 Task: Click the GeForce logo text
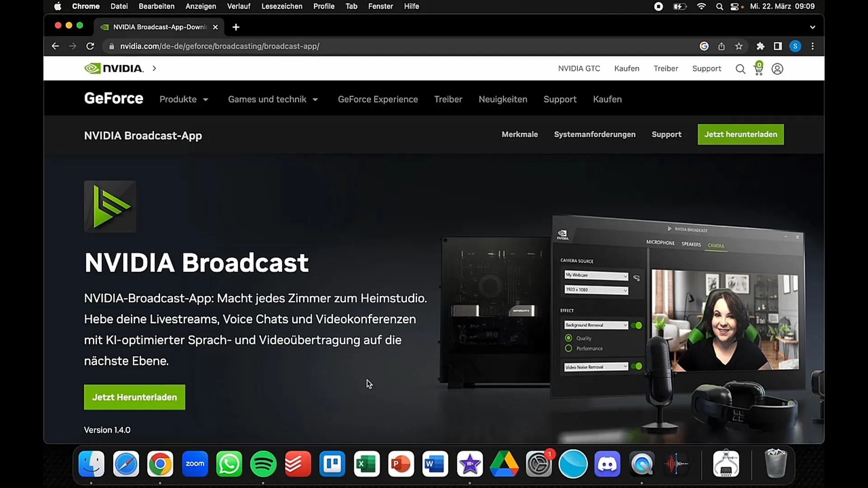point(113,99)
